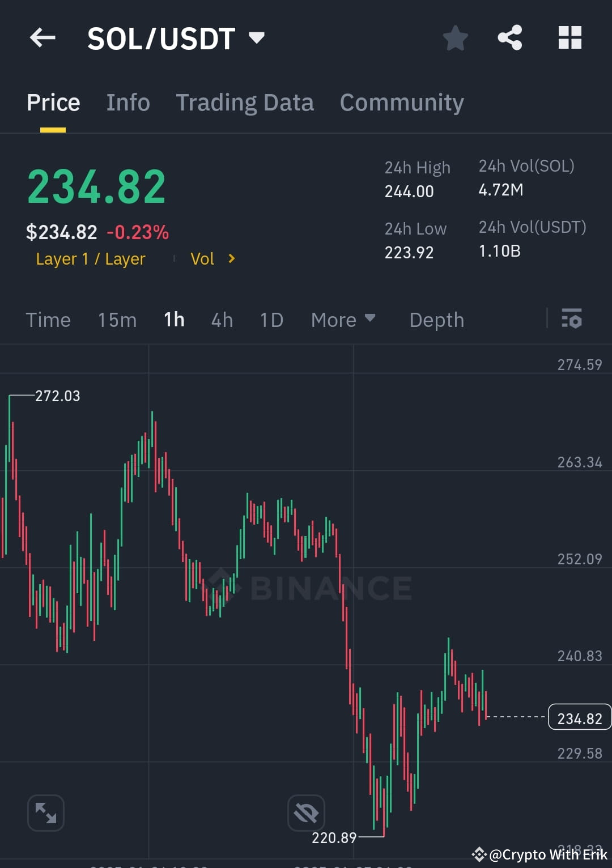This screenshot has width=612, height=868.
Task: Tap the Layer 1 / Layer tag
Action: pos(90,258)
